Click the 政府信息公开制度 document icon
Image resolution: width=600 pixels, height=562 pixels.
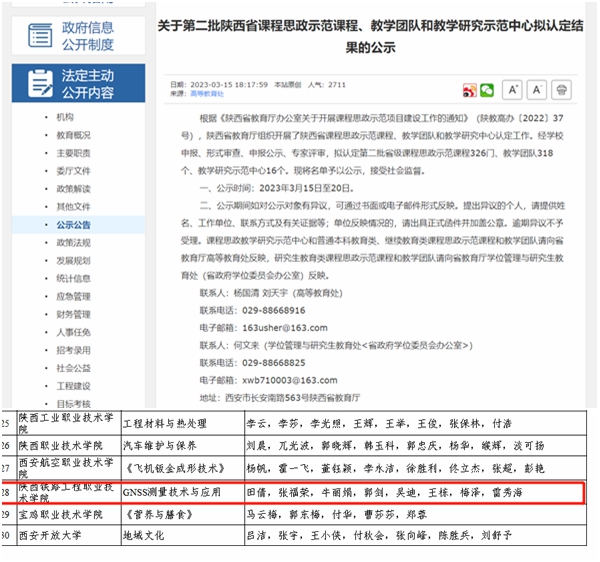point(37,33)
